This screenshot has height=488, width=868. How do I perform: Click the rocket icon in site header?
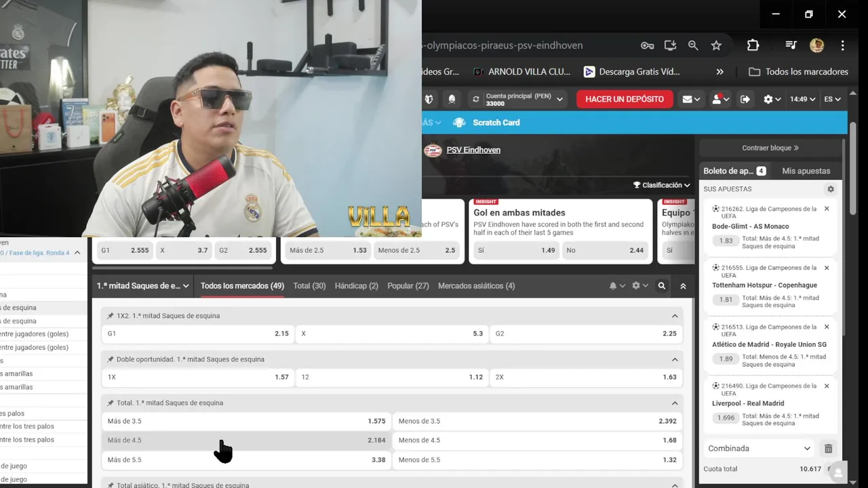[452, 99]
